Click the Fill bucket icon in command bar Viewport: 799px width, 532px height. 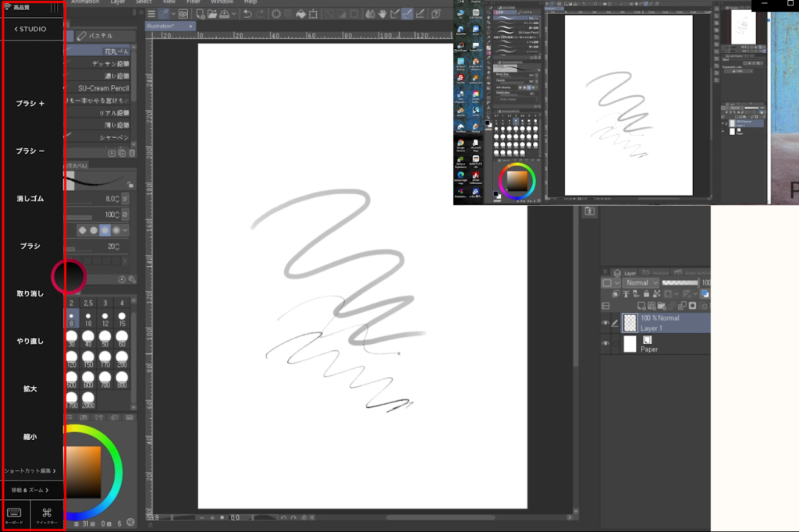[300, 14]
